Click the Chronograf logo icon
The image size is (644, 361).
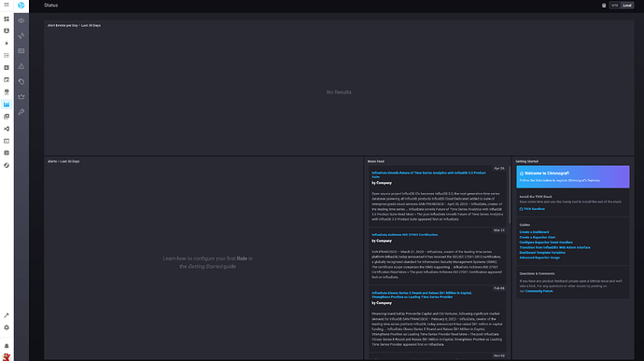pos(21,6)
